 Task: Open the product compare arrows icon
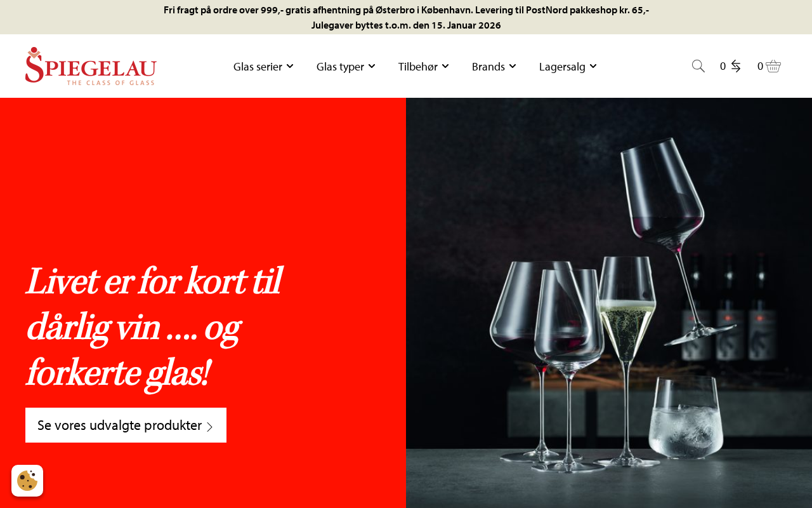point(736,66)
